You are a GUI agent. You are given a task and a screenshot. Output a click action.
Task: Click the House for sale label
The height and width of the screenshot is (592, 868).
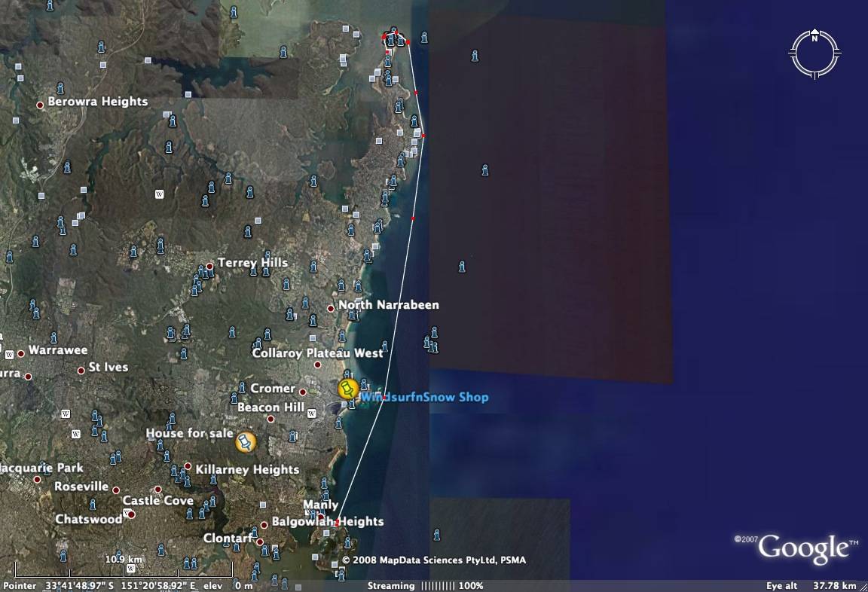tap(188, 433)
